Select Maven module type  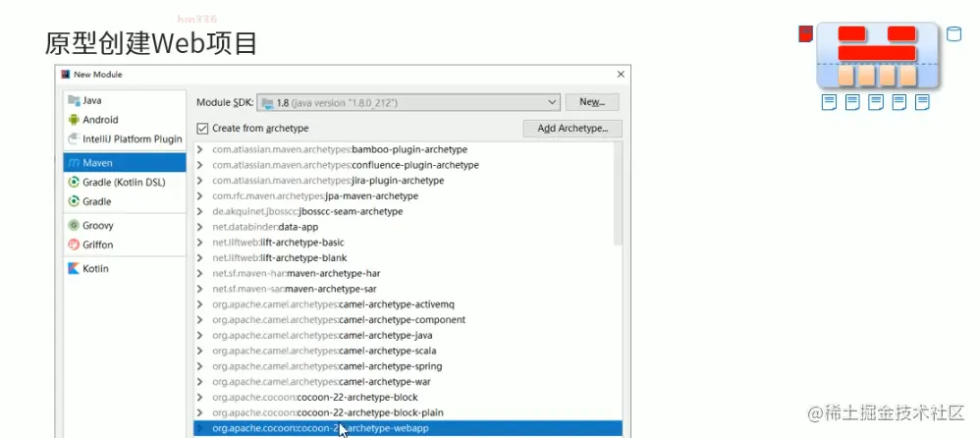click(125, 163)
